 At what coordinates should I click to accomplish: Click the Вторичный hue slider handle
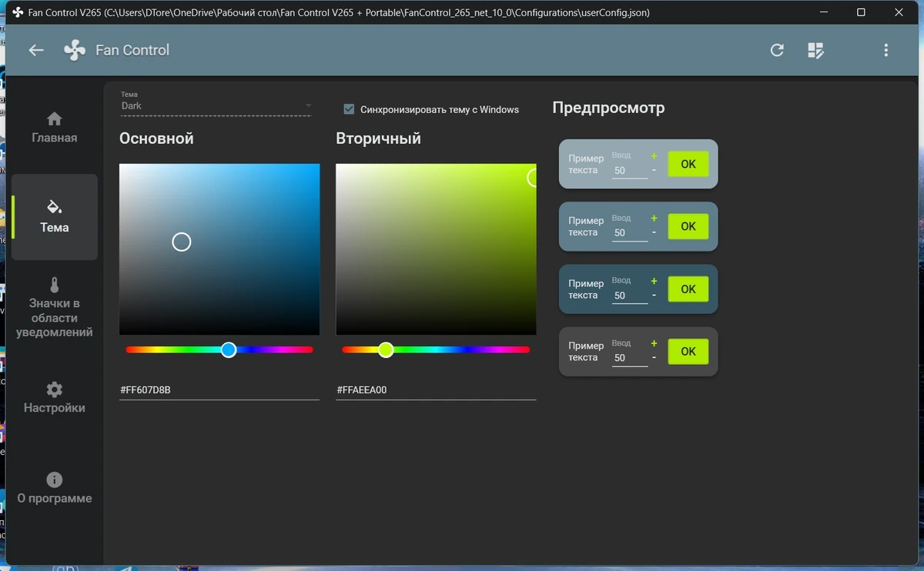[x=386, y=349]
